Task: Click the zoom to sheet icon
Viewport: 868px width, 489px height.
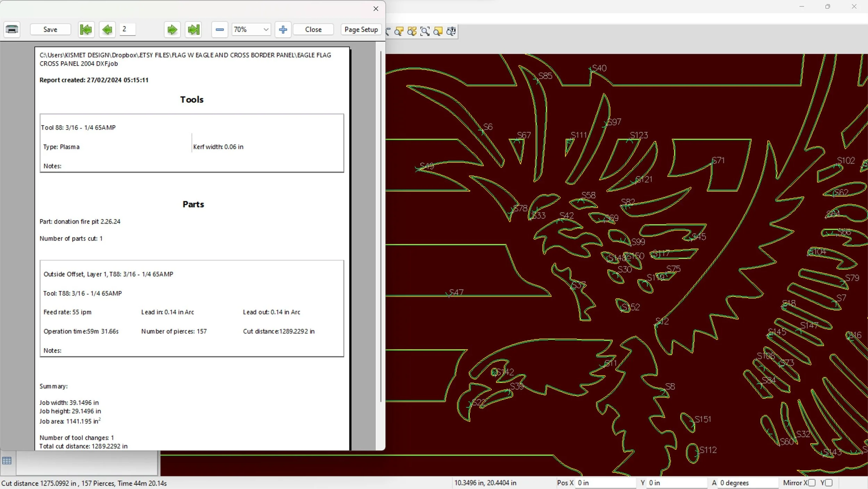Action: 438,32
